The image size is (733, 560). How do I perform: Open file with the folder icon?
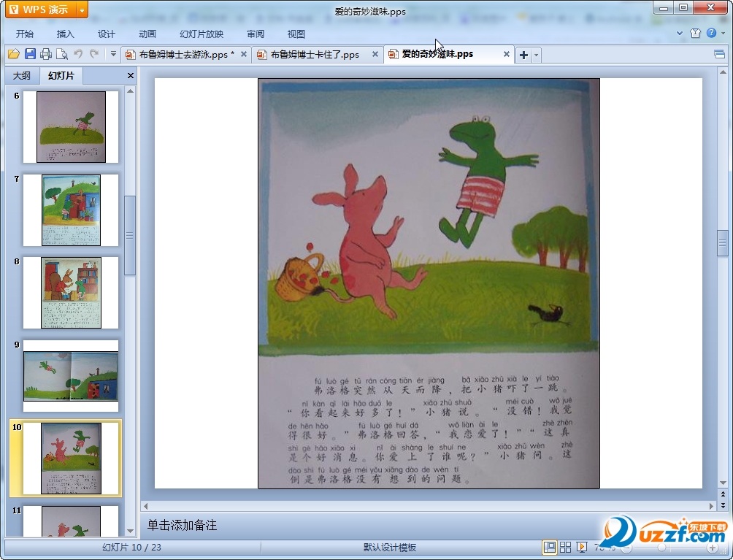[14, 54]
